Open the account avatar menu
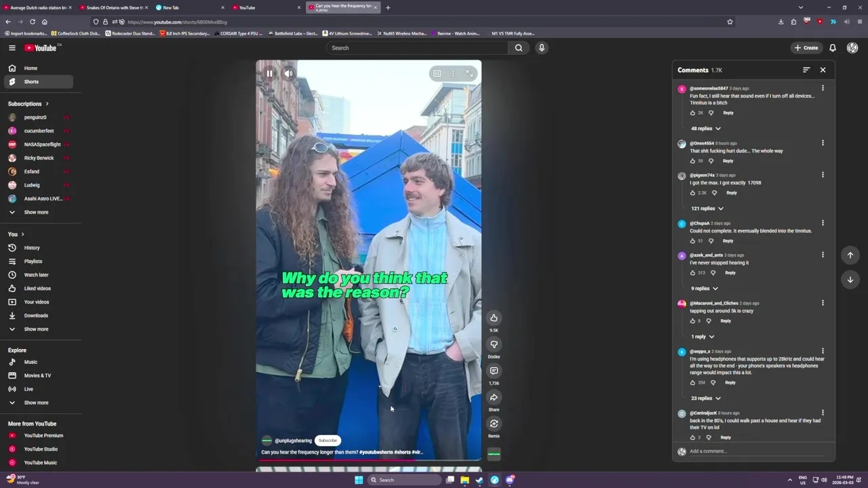This screenshot has width=868, height=488. pyautogui.click(x=852, y=47)
